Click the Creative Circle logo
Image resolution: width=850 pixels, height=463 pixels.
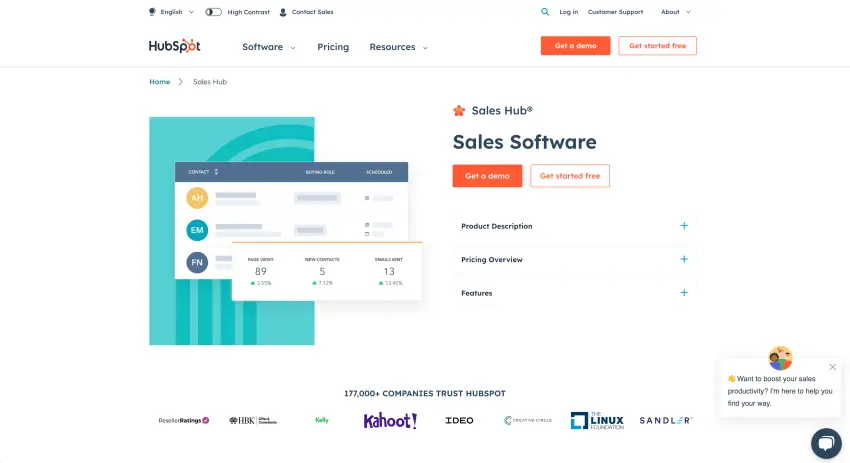(x=528, y=420)
